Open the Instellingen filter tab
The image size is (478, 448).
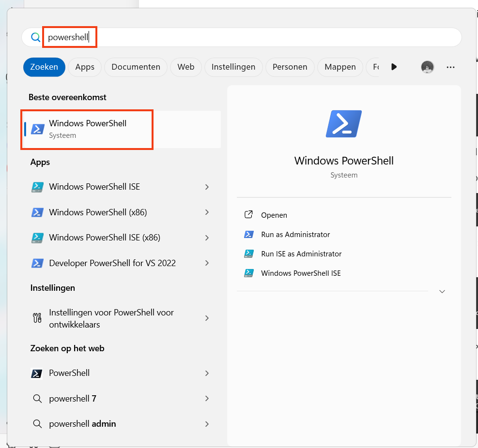tap(233, 67)
